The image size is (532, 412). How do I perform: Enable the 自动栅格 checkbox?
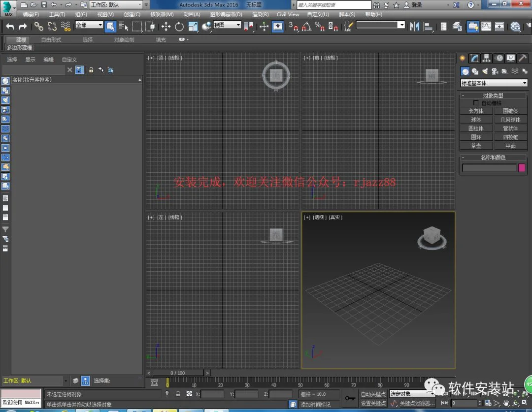point(476,103)
